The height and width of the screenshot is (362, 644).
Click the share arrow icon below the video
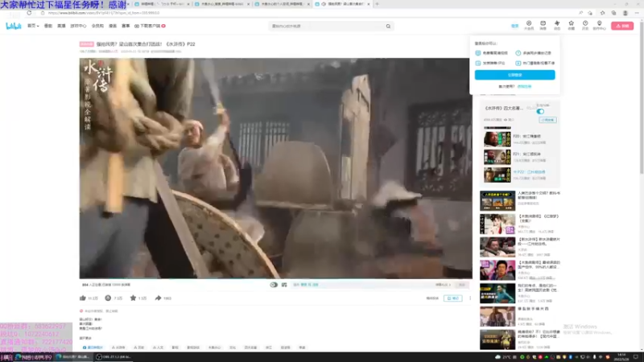(158, 298)
